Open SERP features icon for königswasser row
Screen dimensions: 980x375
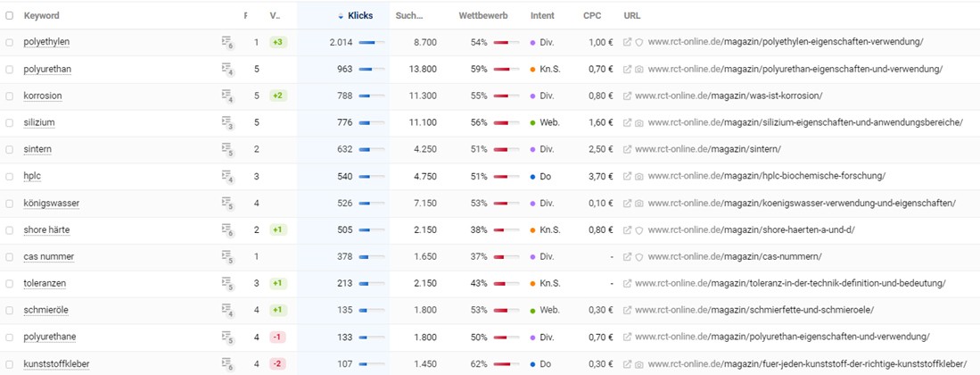pos(227,204)
